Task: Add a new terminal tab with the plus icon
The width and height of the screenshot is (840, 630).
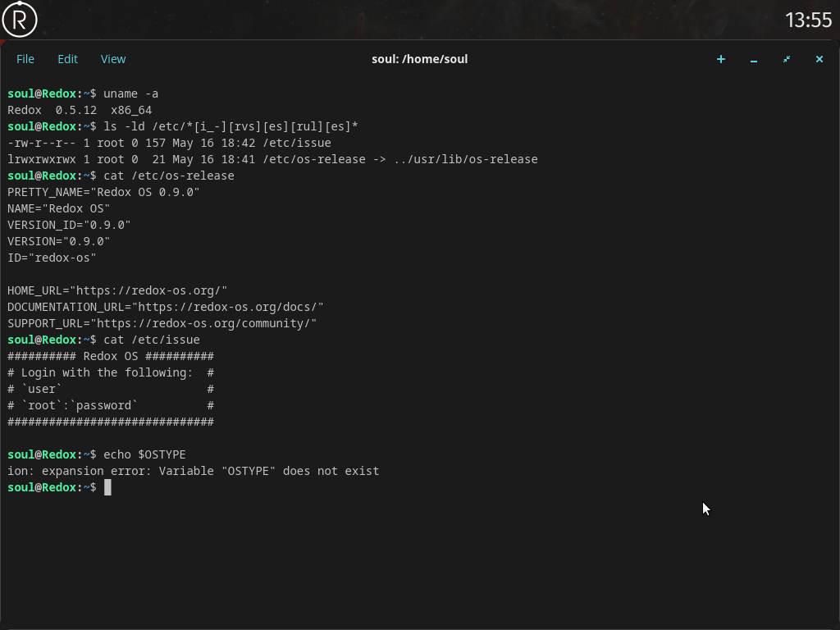Action: point(721,59)
